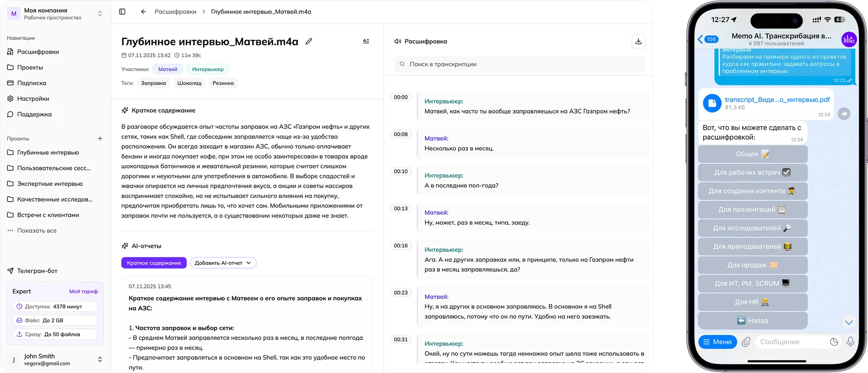Tap the paperclip attach icon in Telegram
The width and height of the screenshot is (868, 373).
coord(746,342)
